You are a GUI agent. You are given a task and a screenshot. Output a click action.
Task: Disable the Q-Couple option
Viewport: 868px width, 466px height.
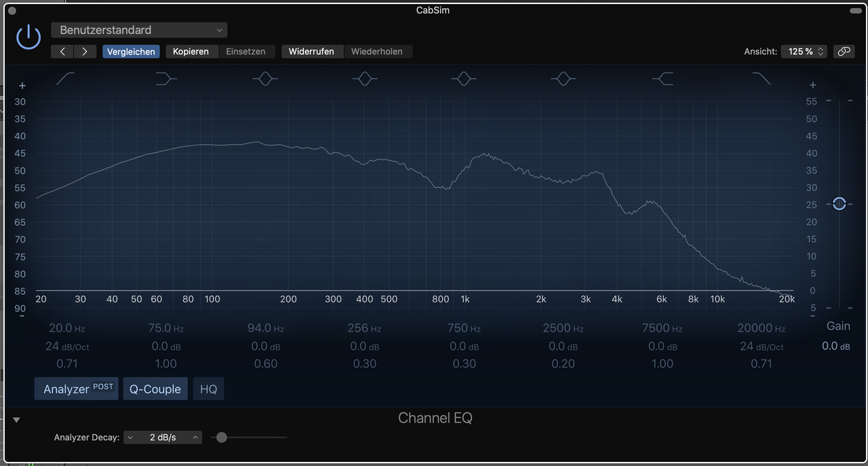tap(155, 389)
